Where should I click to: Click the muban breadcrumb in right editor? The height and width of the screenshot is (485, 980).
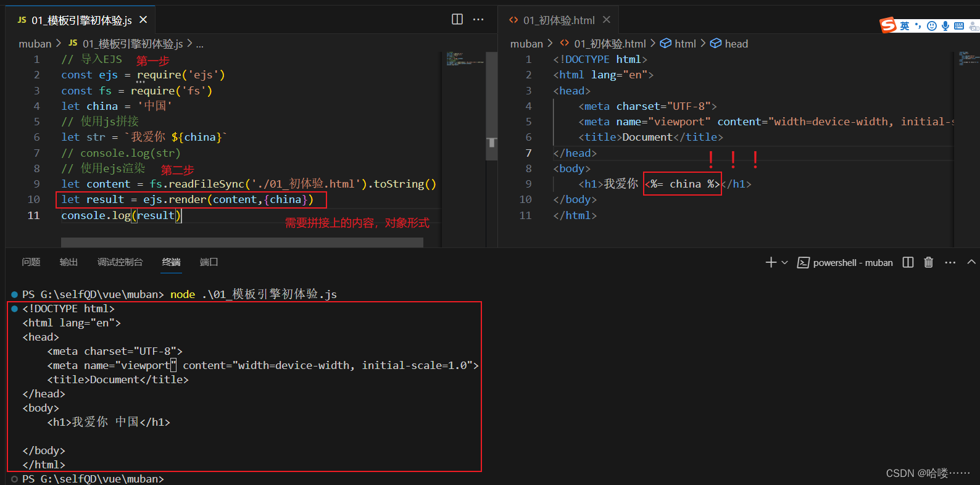pos(526,43)
